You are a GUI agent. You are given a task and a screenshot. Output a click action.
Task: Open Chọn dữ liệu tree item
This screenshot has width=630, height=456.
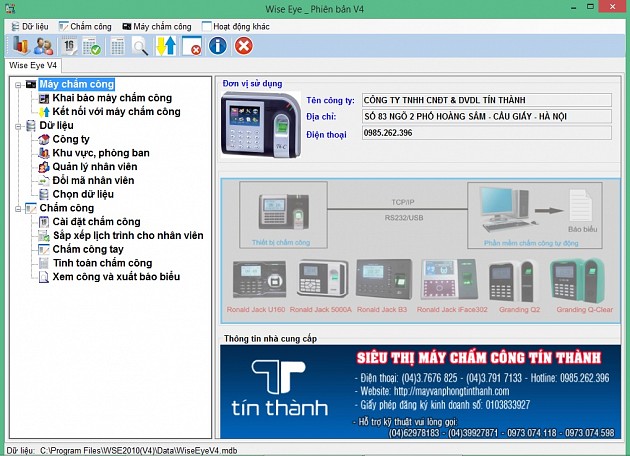[83, 194]
